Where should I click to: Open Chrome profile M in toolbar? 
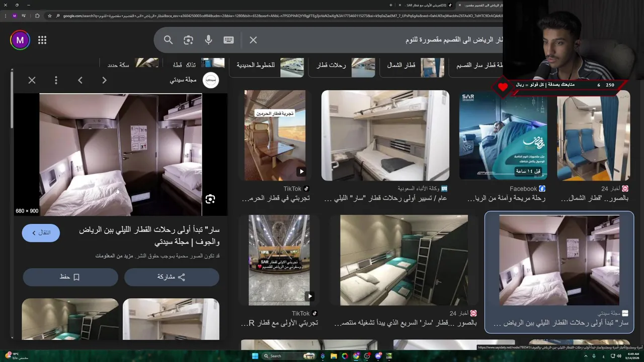click(15, 16)
